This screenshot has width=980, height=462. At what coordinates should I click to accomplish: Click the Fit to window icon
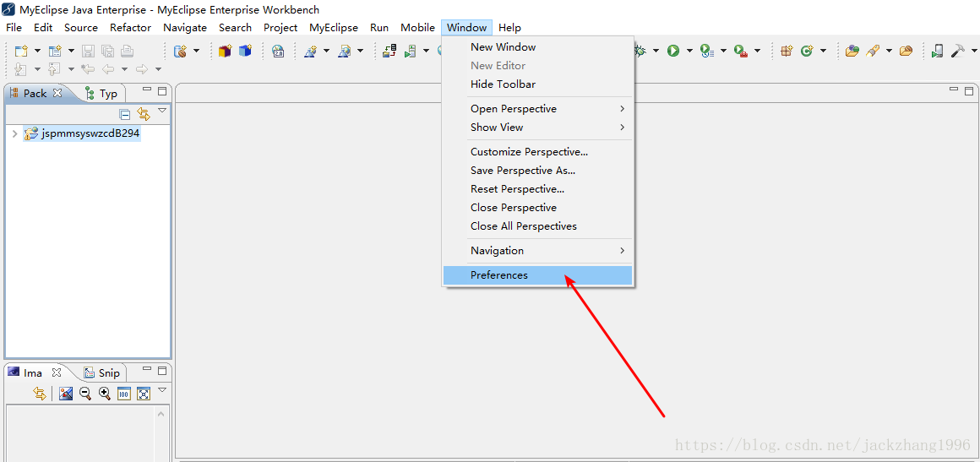[144, 394]
